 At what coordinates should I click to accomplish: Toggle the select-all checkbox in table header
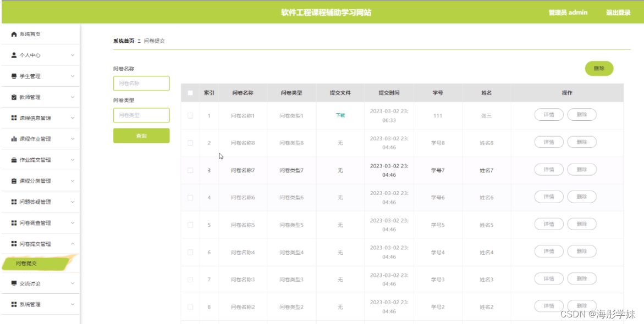point(190,93)
